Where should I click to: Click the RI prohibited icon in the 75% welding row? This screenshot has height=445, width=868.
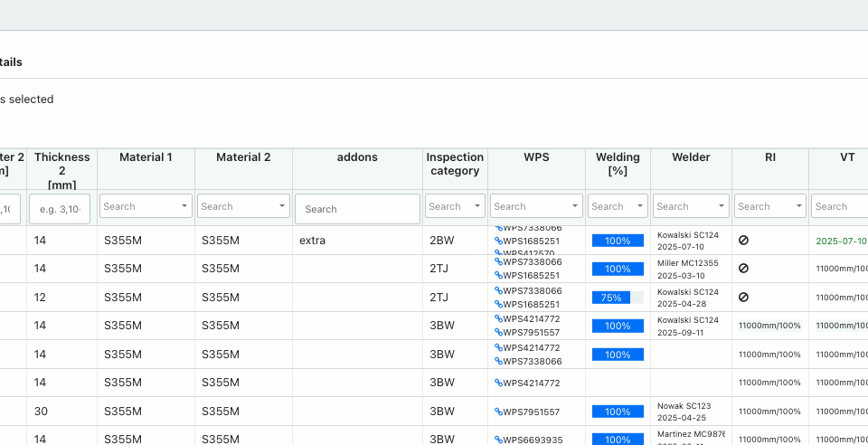(x=743, y=297)
